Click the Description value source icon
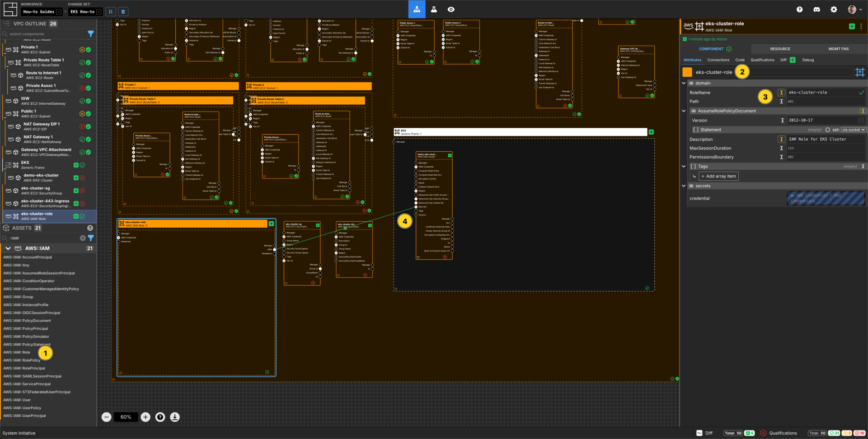 tap(781, 139)
